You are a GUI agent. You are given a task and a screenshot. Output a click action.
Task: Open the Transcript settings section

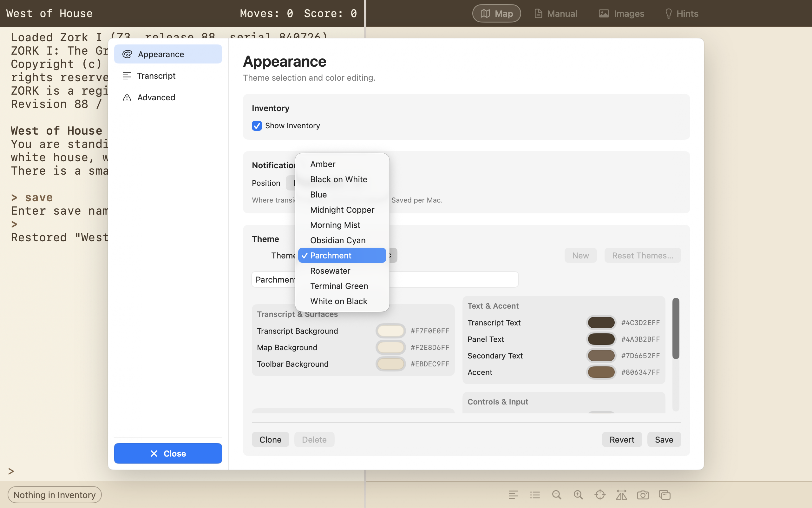coord(168,76)
